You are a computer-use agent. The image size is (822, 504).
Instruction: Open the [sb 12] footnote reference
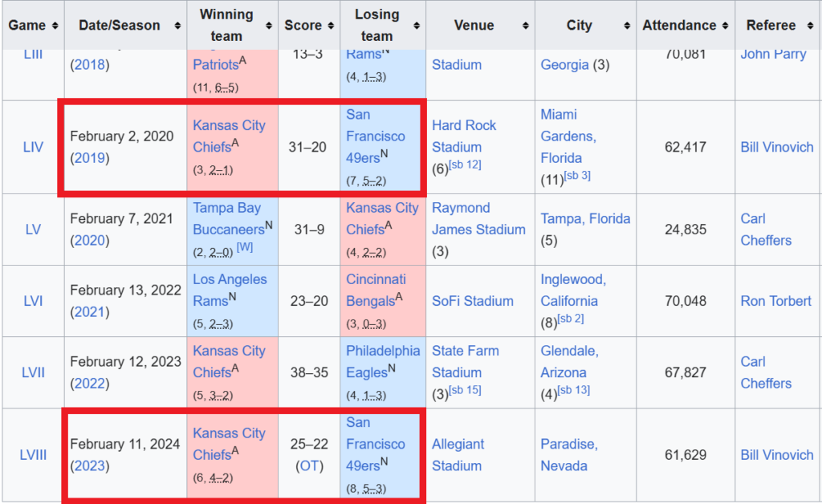pyautogui.click(x=465, y=165)
